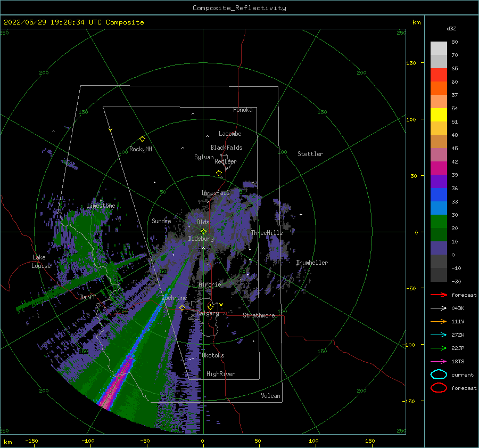This screenshot has width=479, height=448.
Task: Click the dBZ legend heading
Action: click(451, 28)
